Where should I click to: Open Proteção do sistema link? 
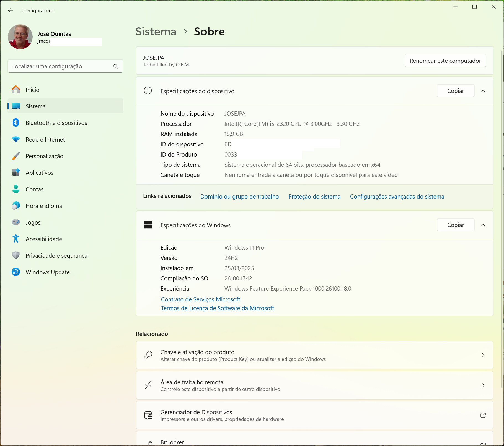click(314, 197)
